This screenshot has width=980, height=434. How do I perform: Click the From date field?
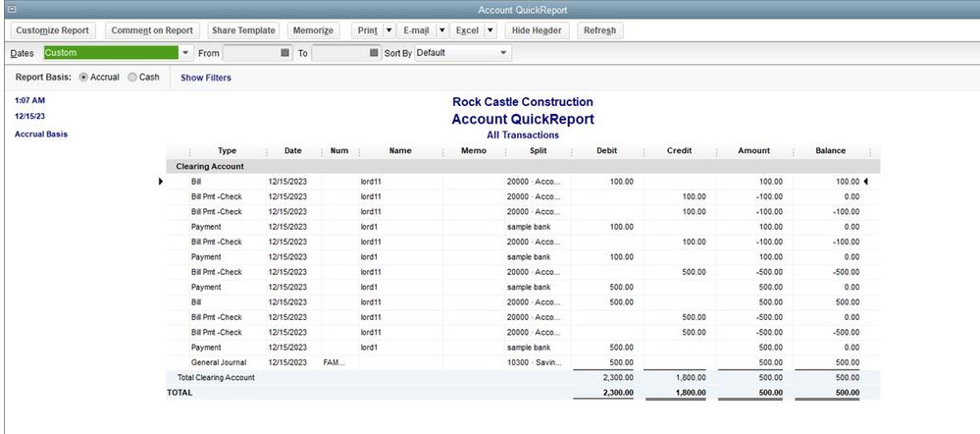[x=252, y=53]
